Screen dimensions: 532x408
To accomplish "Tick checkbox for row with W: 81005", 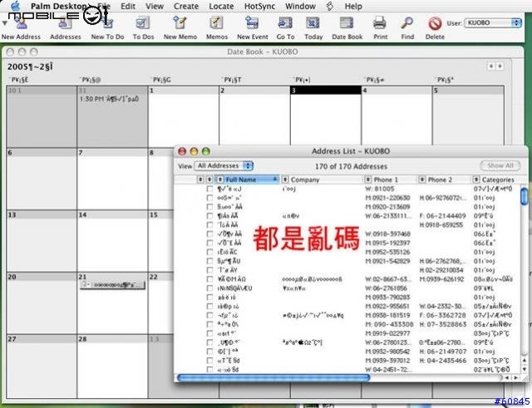I will [209, 189].
